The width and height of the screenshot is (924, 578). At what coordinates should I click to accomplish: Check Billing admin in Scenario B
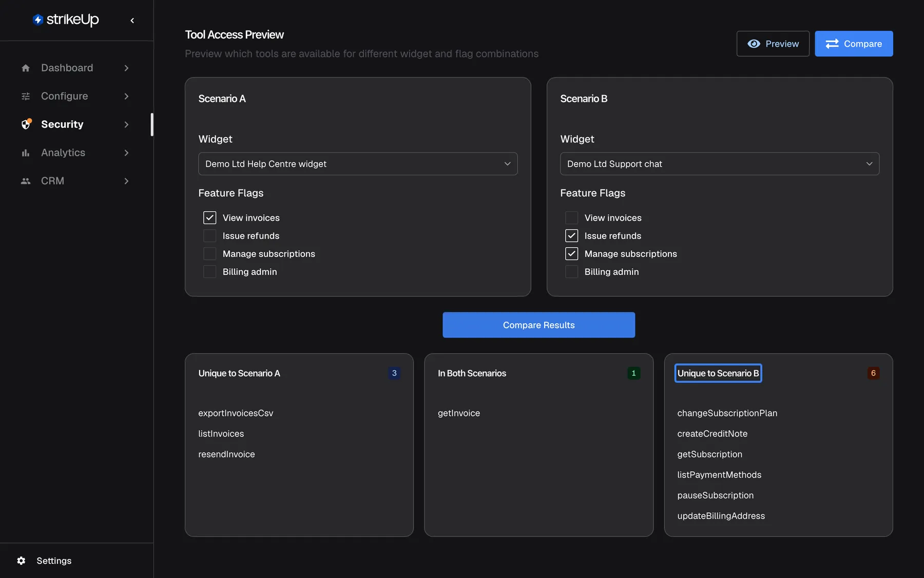572,272
